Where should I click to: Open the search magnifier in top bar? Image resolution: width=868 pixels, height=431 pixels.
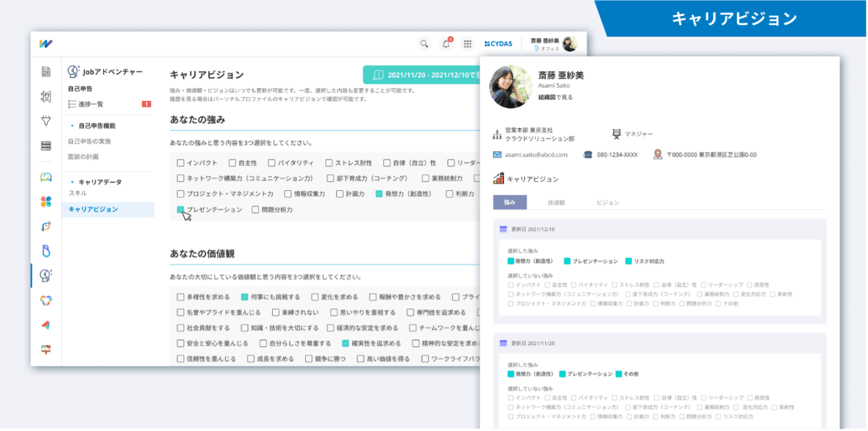(x=424, y=43)
